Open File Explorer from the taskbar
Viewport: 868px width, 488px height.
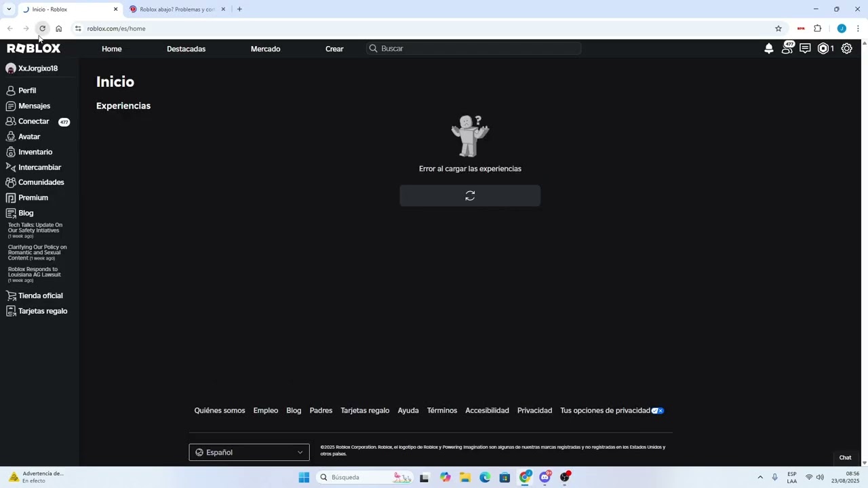(x=465, y=477)
